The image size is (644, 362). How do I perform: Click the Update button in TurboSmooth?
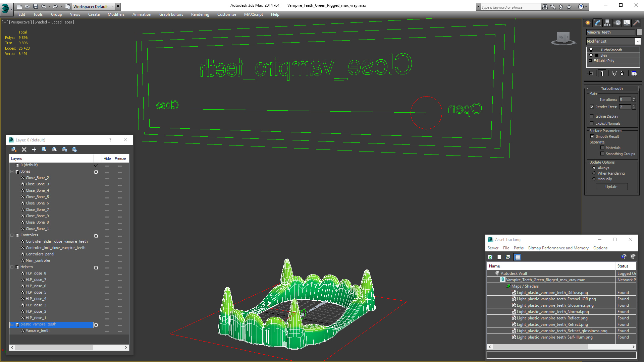(611, 187)
